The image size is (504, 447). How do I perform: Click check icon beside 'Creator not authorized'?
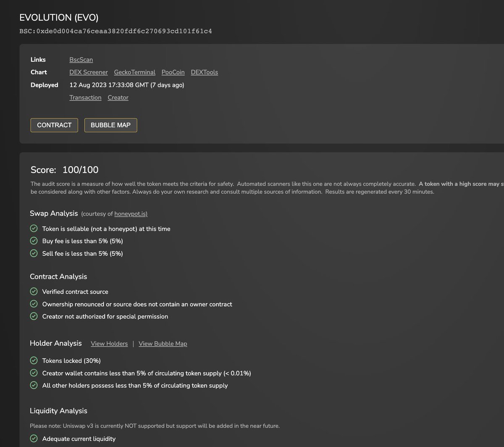coord(34,316)
